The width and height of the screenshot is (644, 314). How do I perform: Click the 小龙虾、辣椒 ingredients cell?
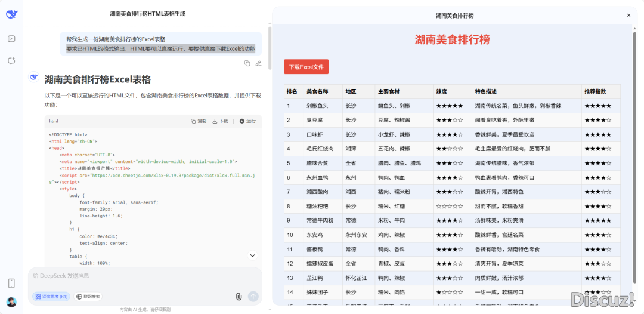[x=404, y=134]
